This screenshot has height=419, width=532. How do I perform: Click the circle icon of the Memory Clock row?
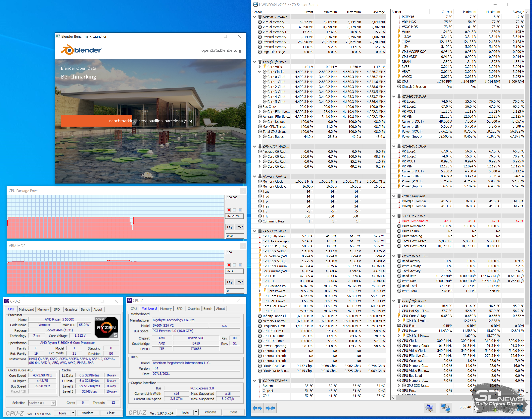(x=260, y=181)
